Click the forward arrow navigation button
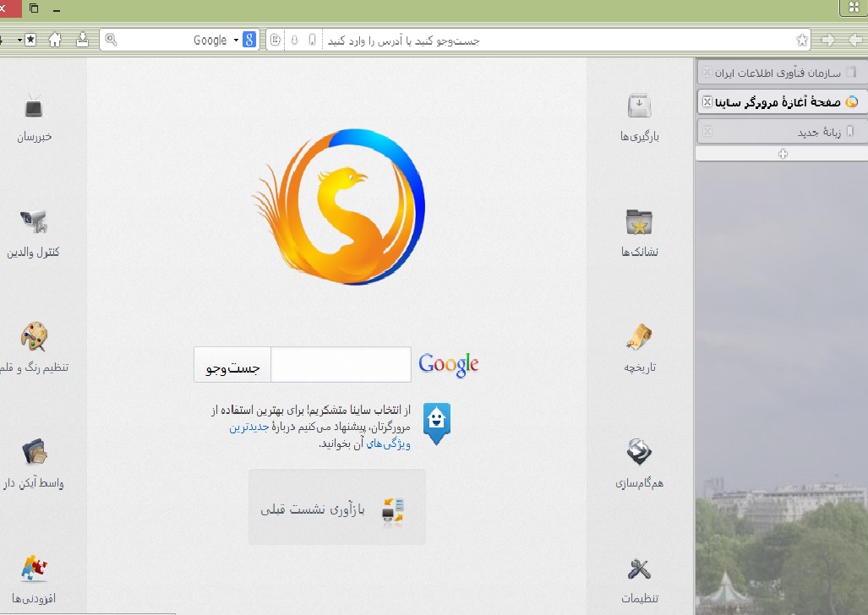This screenshot has height=615, width=868. [x=827, y=40]
